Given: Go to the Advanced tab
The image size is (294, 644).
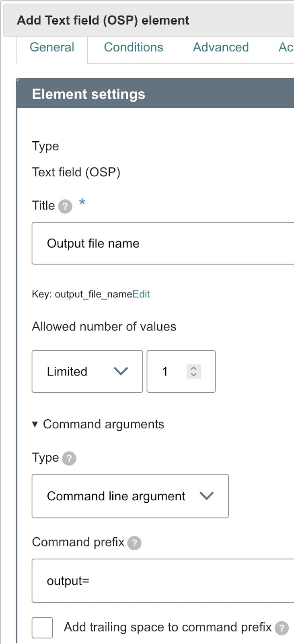Looking at the screenshot, I should click(x=221, y=47).
